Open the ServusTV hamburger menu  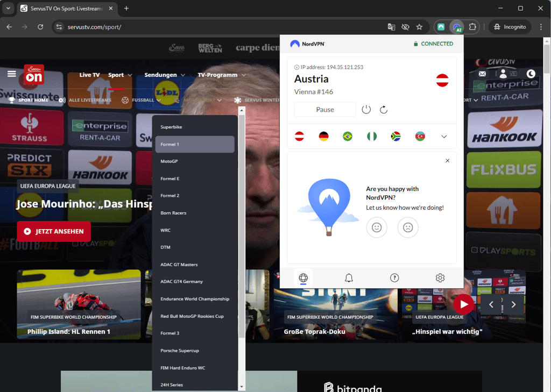12,74
